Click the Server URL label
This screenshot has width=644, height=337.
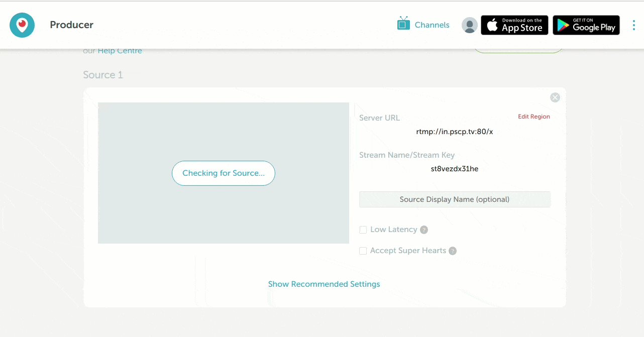tap(380, 118)
